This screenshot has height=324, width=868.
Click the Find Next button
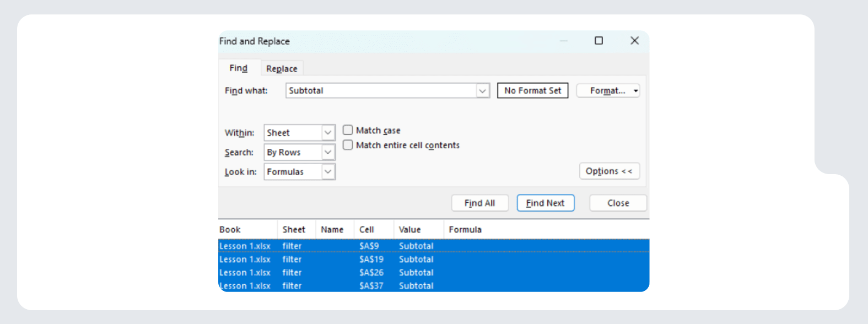coord(545,203)
